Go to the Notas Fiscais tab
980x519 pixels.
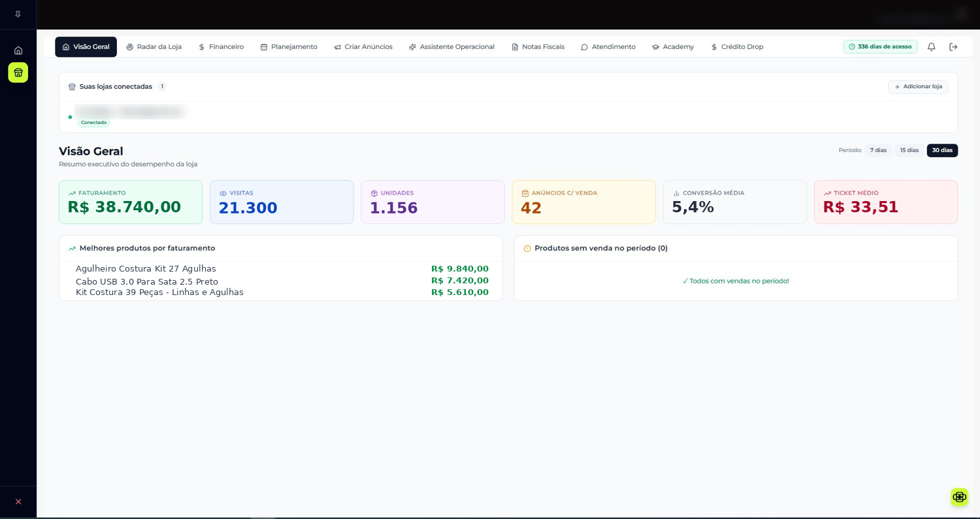pos(538,47)
